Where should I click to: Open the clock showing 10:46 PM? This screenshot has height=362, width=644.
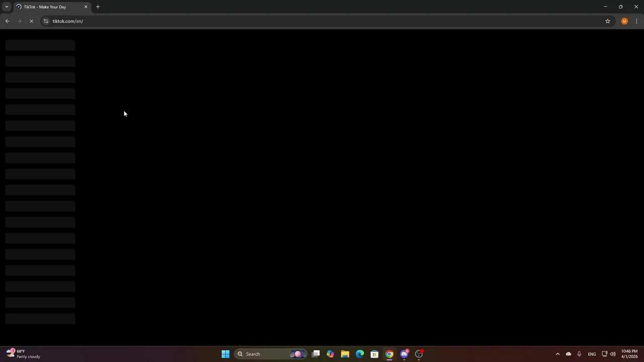tap(629, 354)
